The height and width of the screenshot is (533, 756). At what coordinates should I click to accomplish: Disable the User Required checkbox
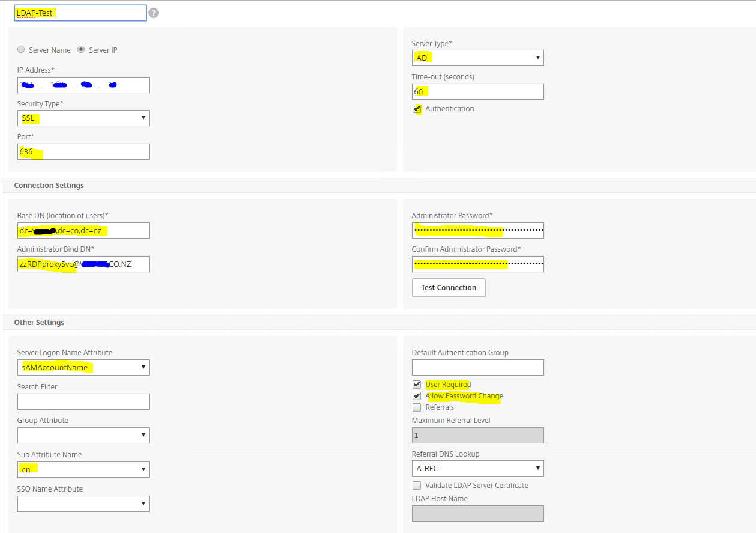pos(417,384)
